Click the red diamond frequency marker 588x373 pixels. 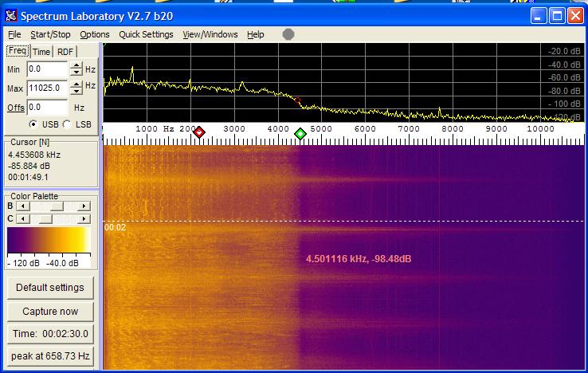coord(199,132)
